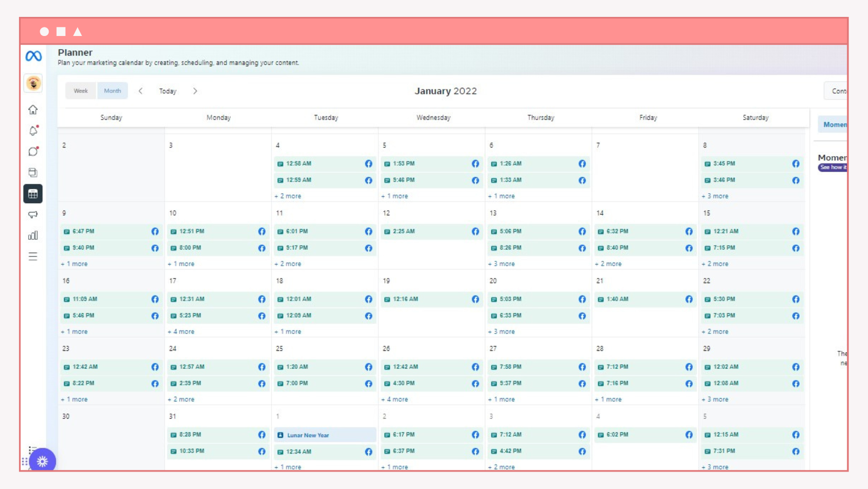Image resolution: width=868 pixels, height=489 pixels.
Task: Open the 2:39 PM post on January 24
Action: click(218, 384)
